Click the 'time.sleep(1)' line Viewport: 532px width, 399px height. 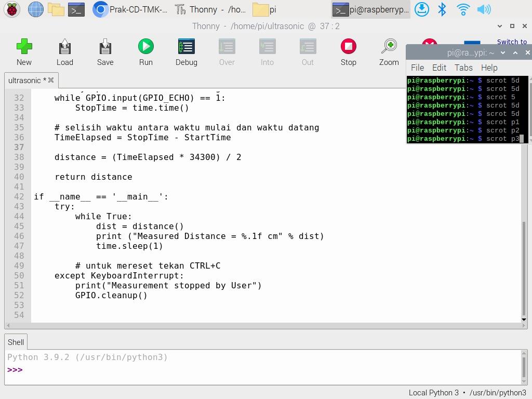point(129,246)
